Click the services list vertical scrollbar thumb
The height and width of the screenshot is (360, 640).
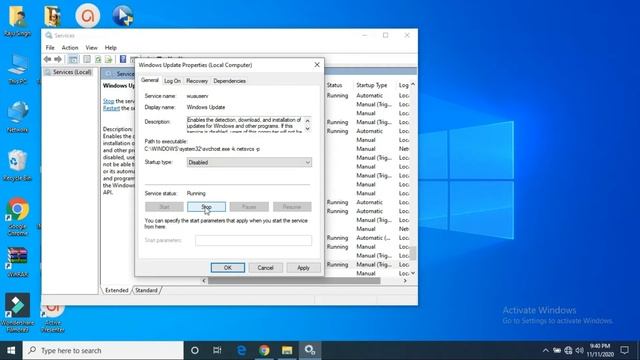pyautogui.click(x=413, y=253)
